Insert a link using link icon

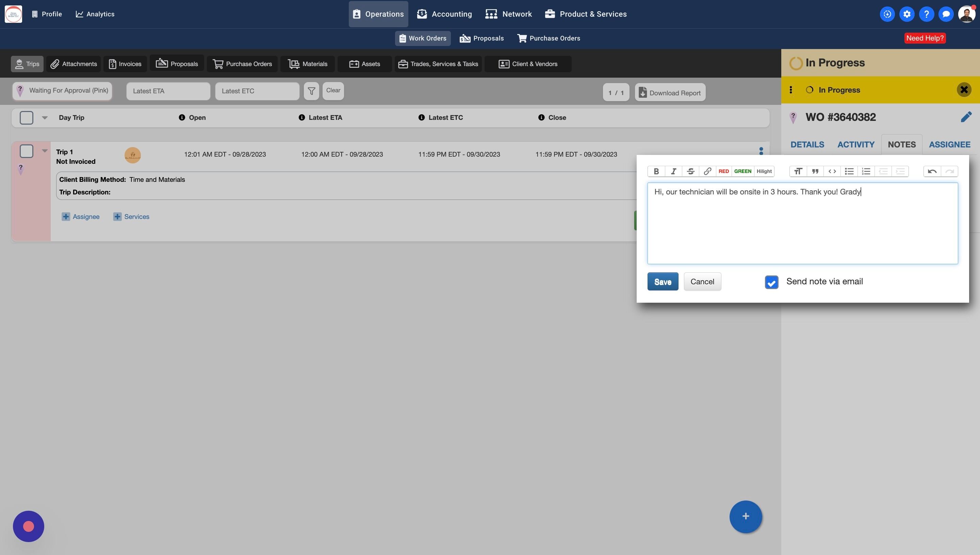707,172
